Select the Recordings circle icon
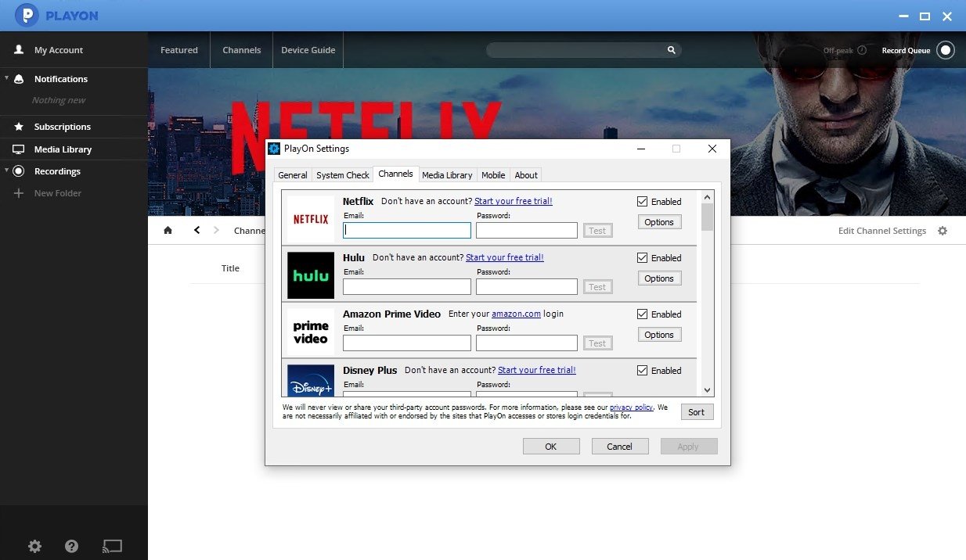966x560 pixels. 19,171
